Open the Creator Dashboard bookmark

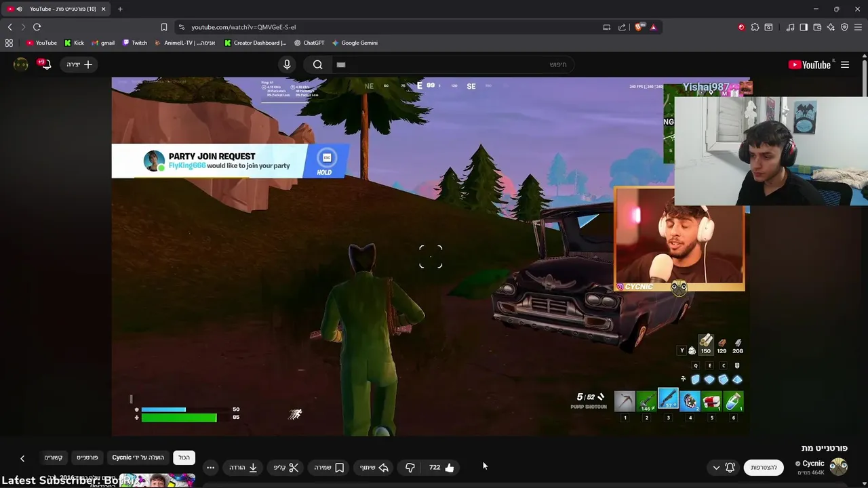[x=255, y=43]
